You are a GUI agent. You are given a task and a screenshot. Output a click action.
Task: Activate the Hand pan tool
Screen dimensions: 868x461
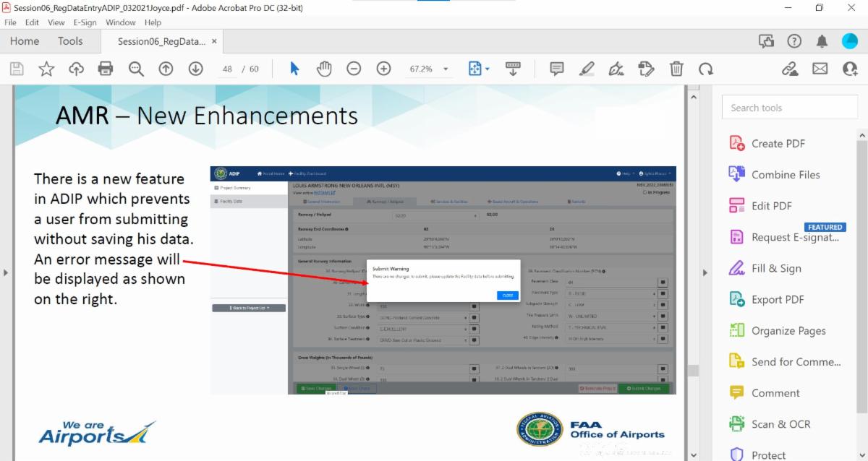324,69
